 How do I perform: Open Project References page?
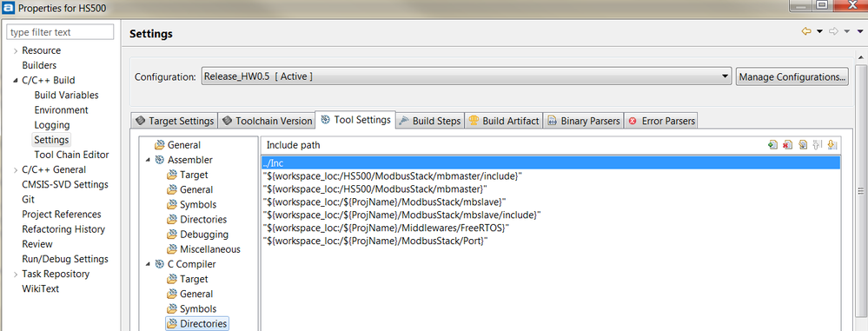[x=62, y=215]
